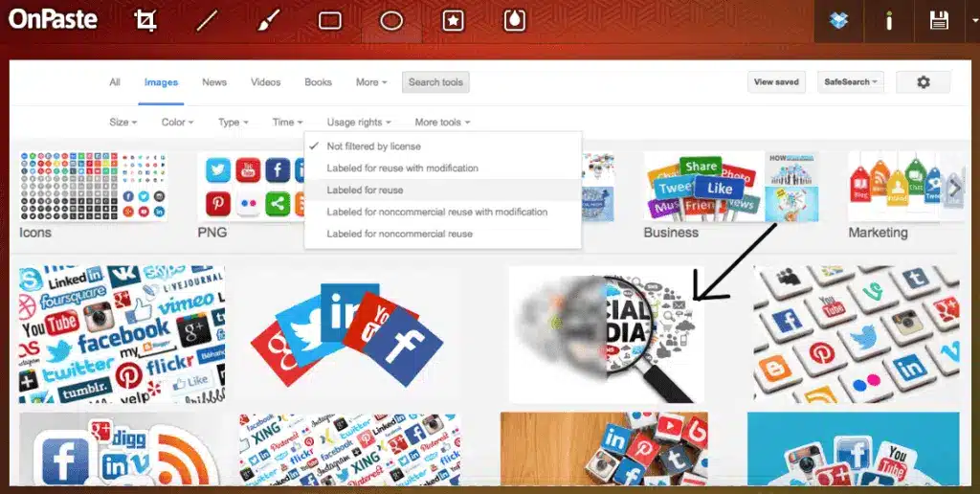The image size is (980, 494).
Task: Open the Business category thumbnail
Action: point(731,187)
